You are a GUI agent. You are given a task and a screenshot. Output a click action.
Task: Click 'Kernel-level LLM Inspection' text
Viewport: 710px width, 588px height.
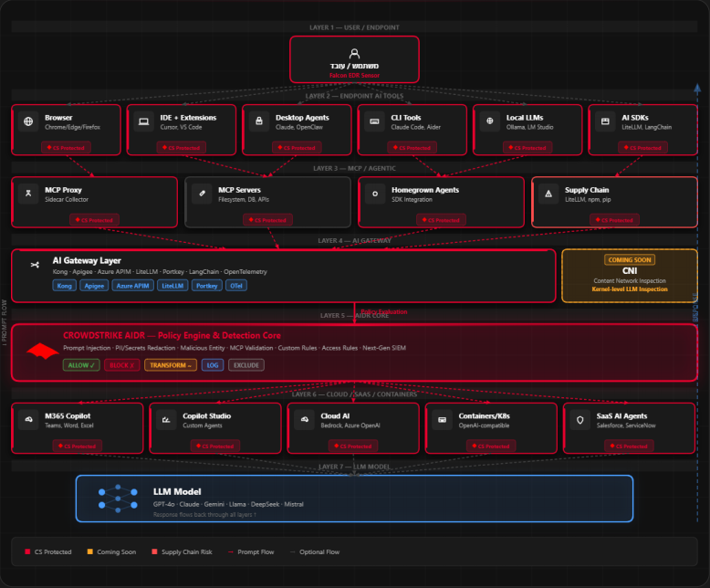click(x=630, y=289)
